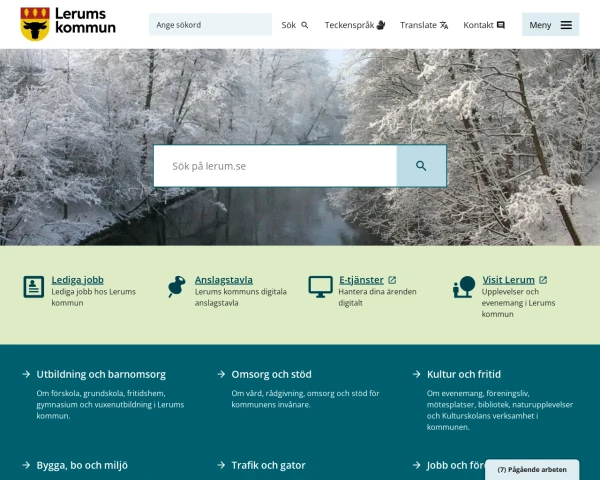Image resolution: width=600 pixels, height=480 pixels.
Task: Click the E-tjänster monitor icon
Action: pos(320,287)
